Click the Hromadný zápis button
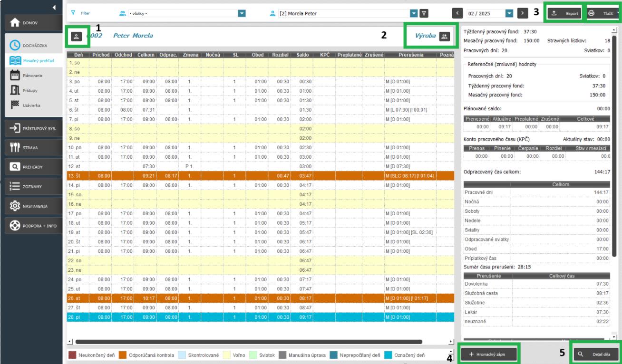Image resolution: width=622 pixels, height=364 pixels. point(490,354)
